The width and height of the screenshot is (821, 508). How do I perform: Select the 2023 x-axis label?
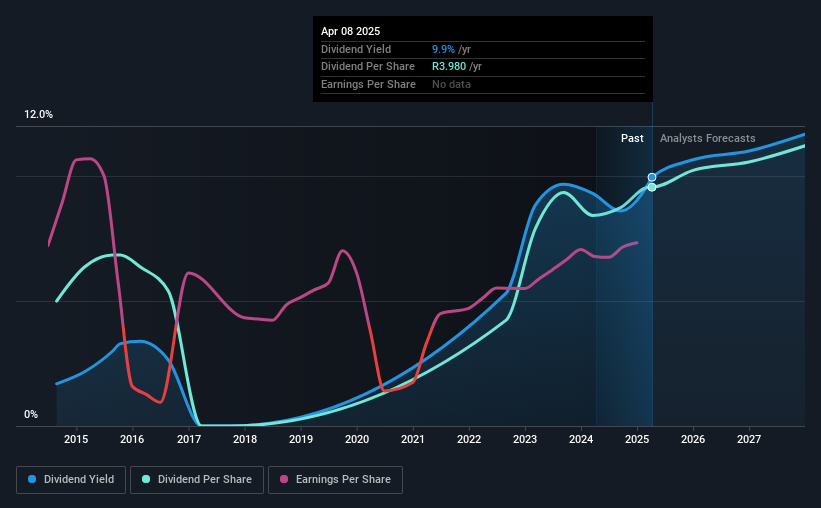(525, 439)
